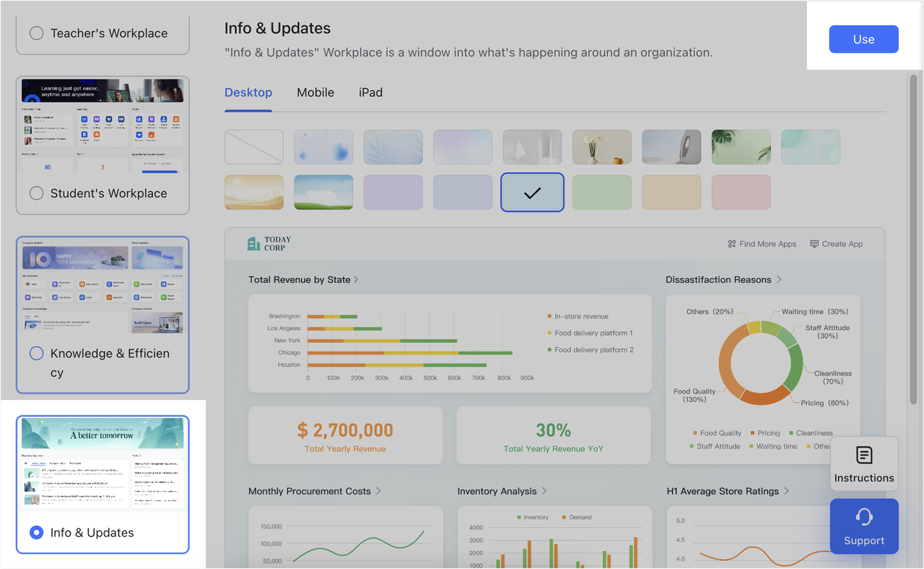Select the Knowledge & Efficiency radio button
This screenshot has width=924, height=569.
(36, 354)
